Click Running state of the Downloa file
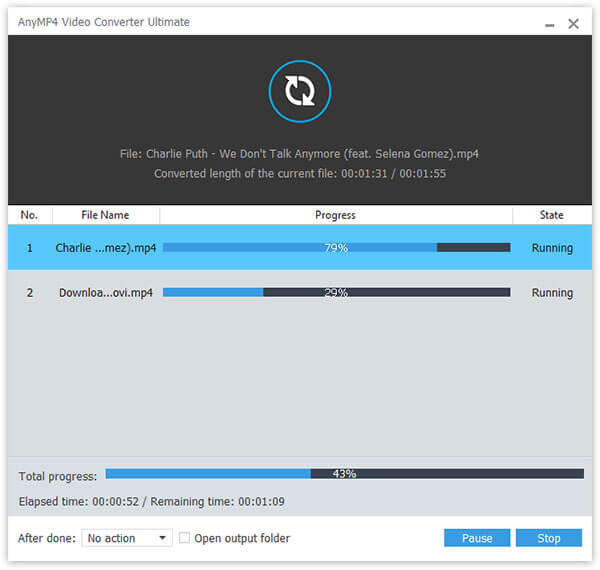 click(552, 293)
